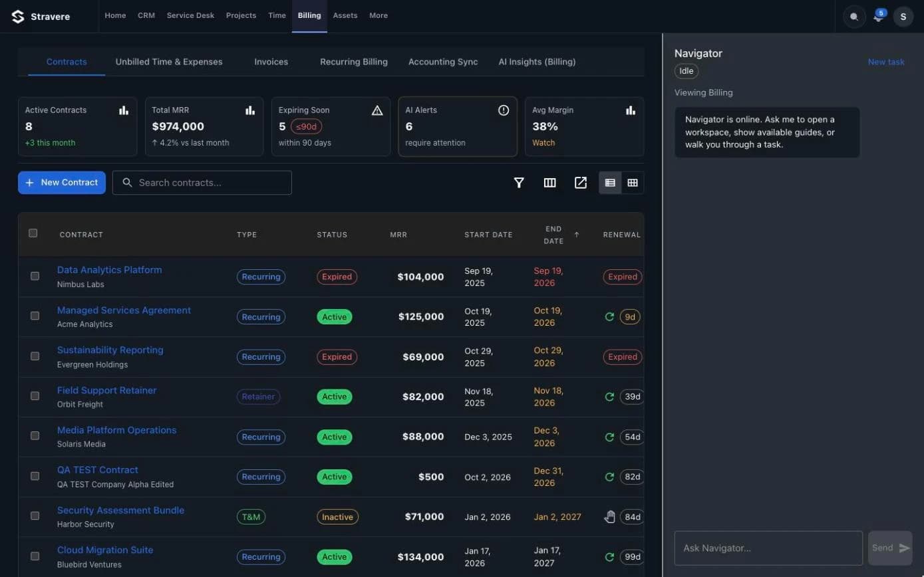Click the Expiring Soon warning icon

tap(377, 110)
